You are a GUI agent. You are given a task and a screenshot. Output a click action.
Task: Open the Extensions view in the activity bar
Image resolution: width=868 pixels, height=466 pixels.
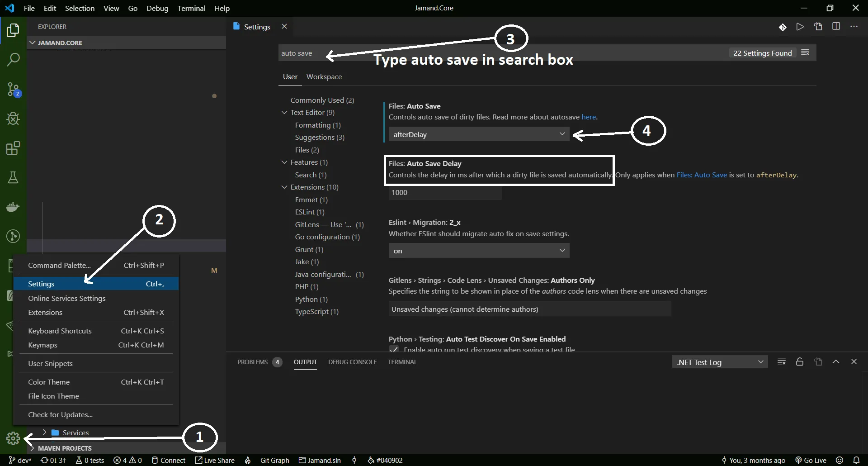pyautogui.click(x=13, y=148)
